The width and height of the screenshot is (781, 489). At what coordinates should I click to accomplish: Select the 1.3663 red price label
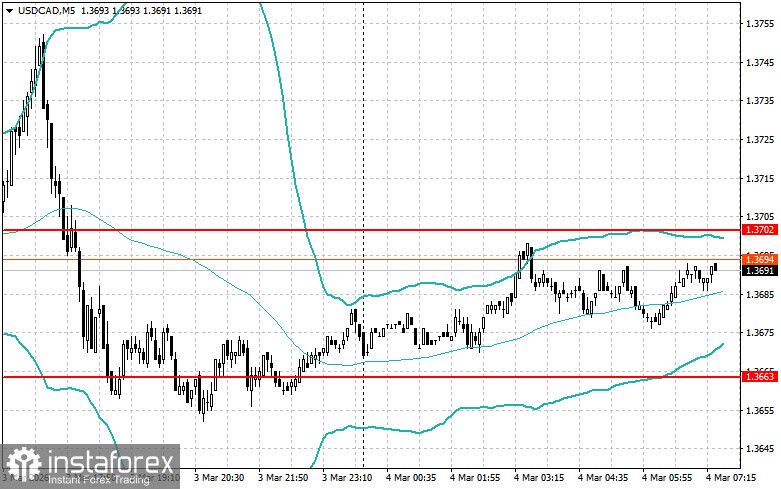(760, 376)
